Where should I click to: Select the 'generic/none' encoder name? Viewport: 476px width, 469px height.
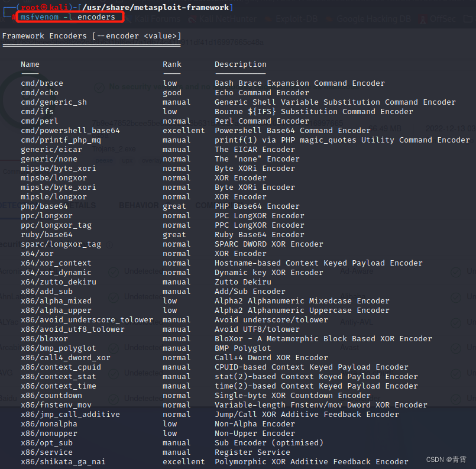[x=49, y=159]
